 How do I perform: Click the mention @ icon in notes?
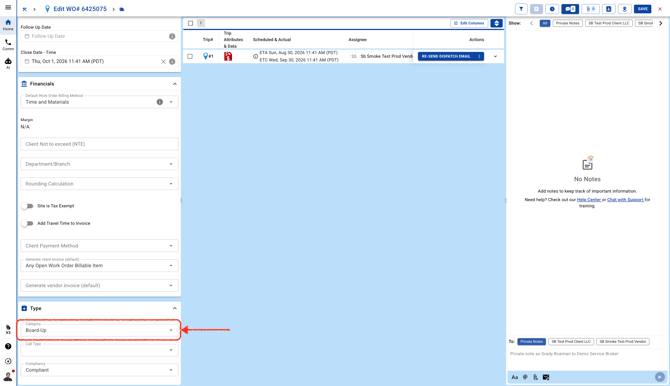[x=525, y=377]
